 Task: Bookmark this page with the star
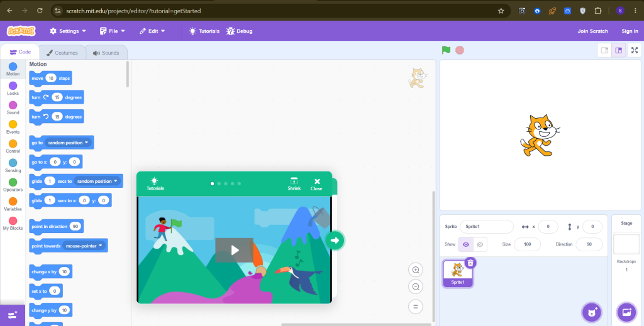501,11
